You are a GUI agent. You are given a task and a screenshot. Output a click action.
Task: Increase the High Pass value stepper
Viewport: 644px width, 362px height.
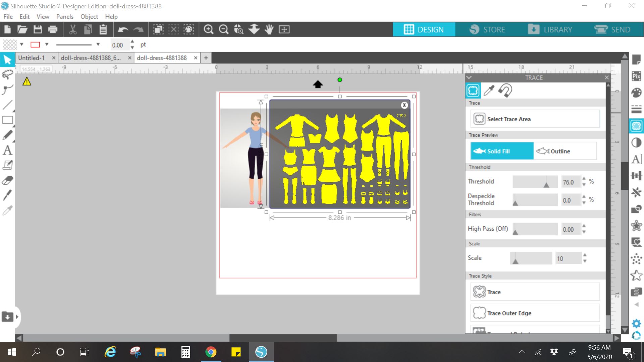point(584,226)
